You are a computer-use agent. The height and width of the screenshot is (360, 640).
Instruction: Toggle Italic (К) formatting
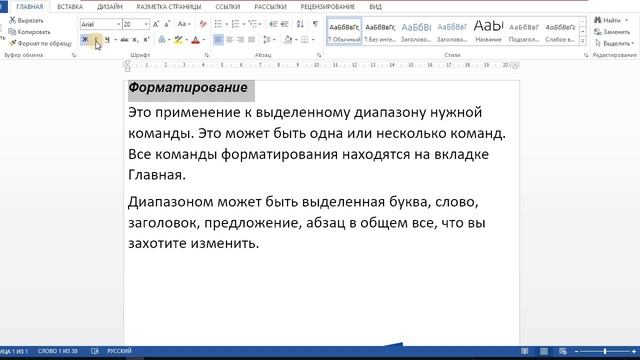click(x=96, y=40)
